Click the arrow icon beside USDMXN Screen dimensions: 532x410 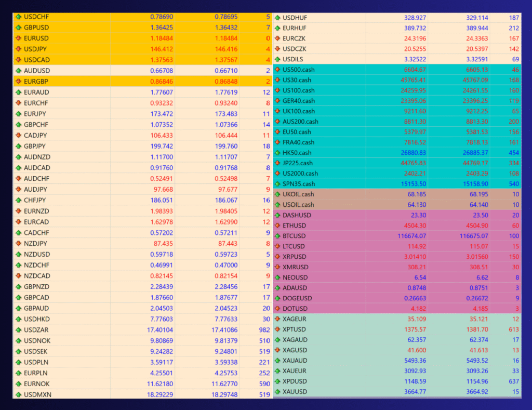click(x=19, y=394)
